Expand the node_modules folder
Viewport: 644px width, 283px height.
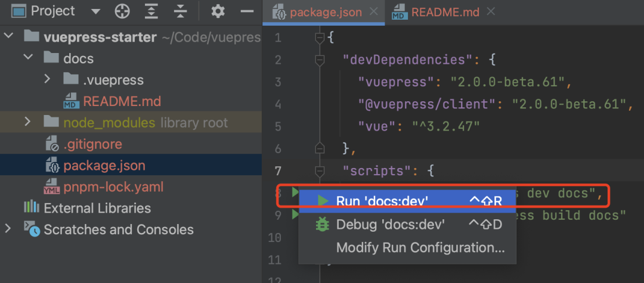pos(27,122)
